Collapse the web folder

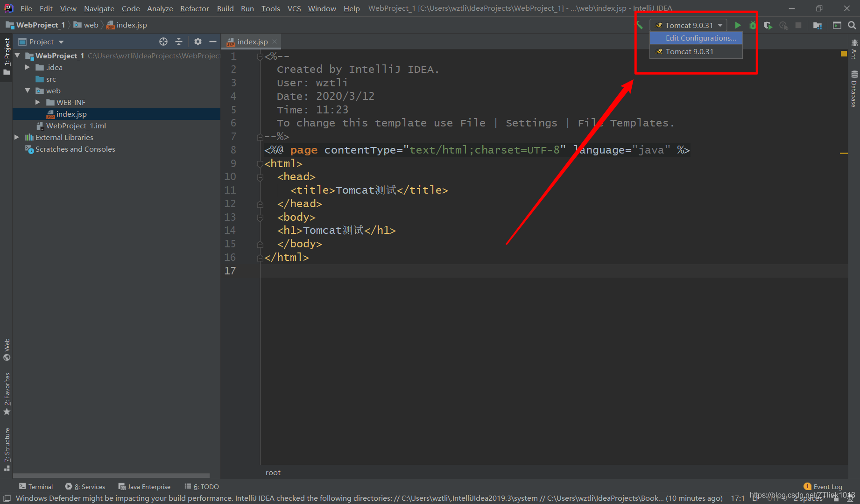coord(28,91)
